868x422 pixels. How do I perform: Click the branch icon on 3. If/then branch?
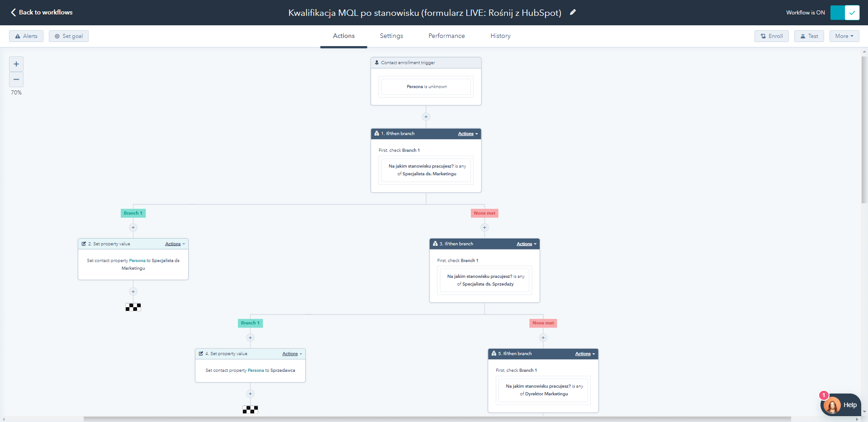435,244
